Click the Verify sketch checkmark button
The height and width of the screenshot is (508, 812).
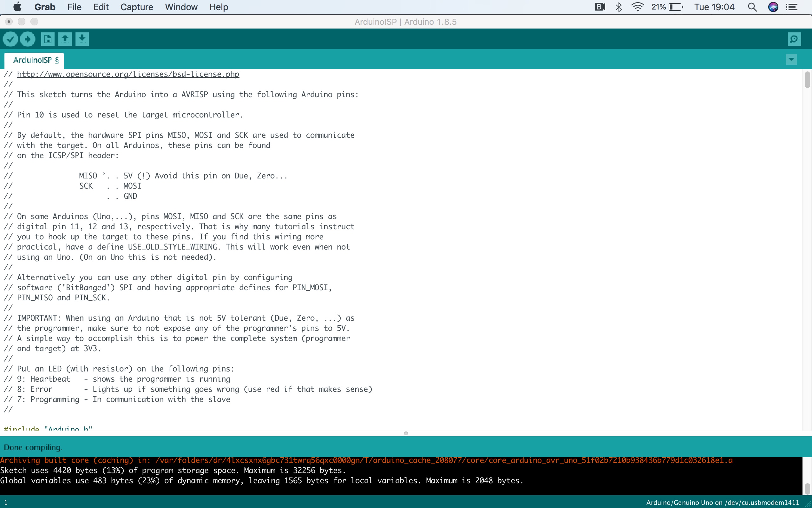click(10, 39)
